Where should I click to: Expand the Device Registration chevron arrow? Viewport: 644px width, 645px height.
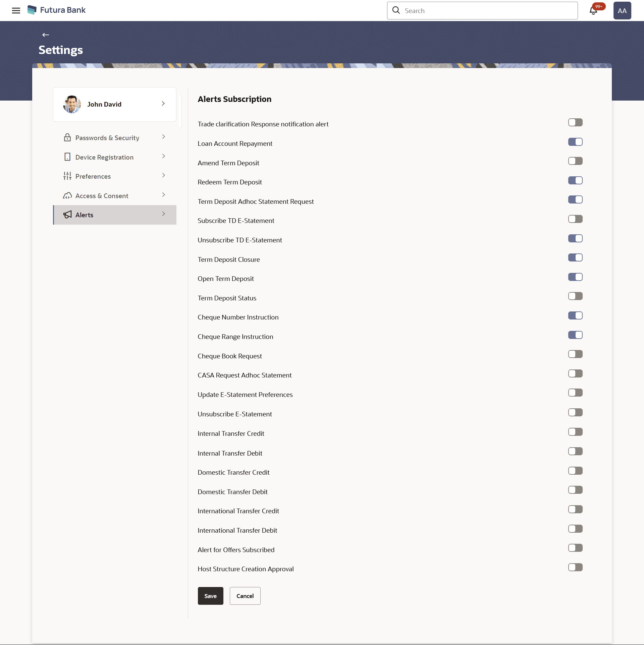click(x=164, y=156)
